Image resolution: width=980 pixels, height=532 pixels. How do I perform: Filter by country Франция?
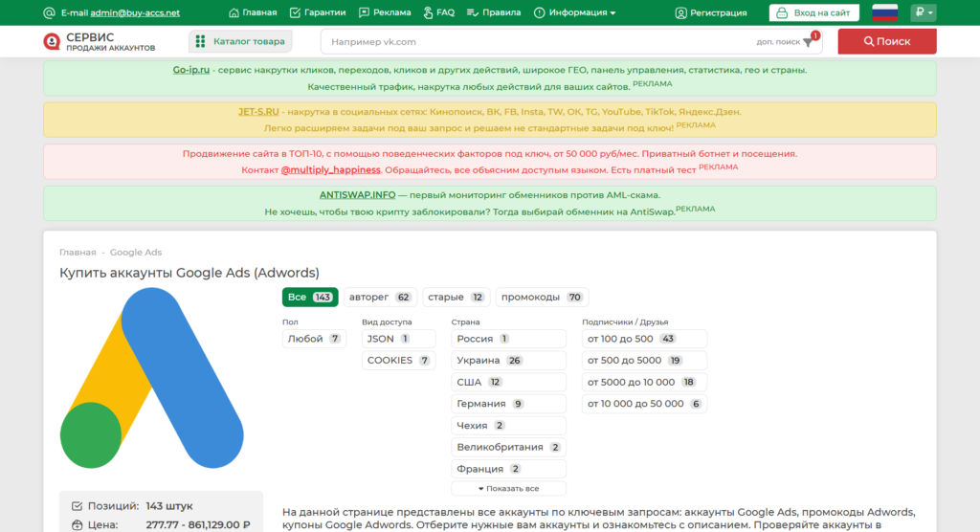[508, 469]
